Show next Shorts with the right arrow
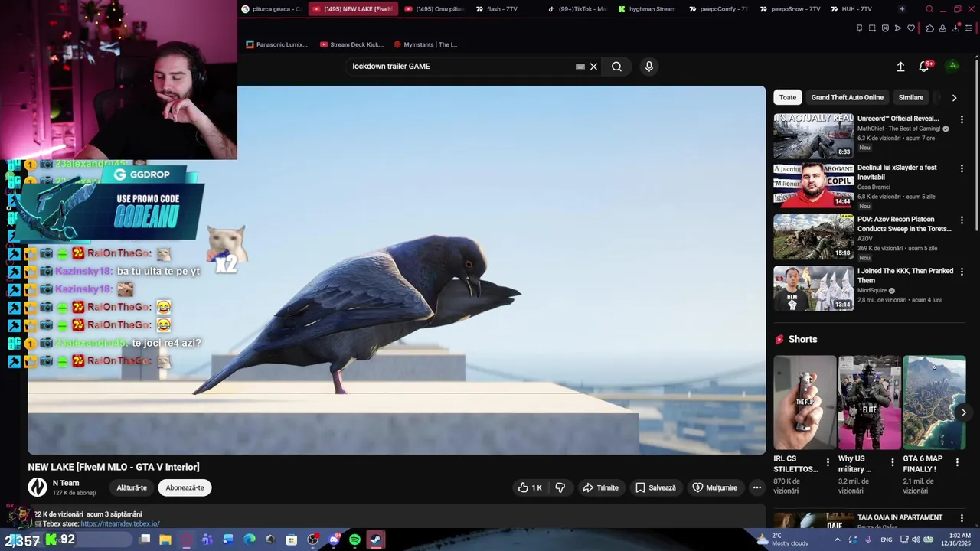The image size is (980, 551). click(964, 412)
